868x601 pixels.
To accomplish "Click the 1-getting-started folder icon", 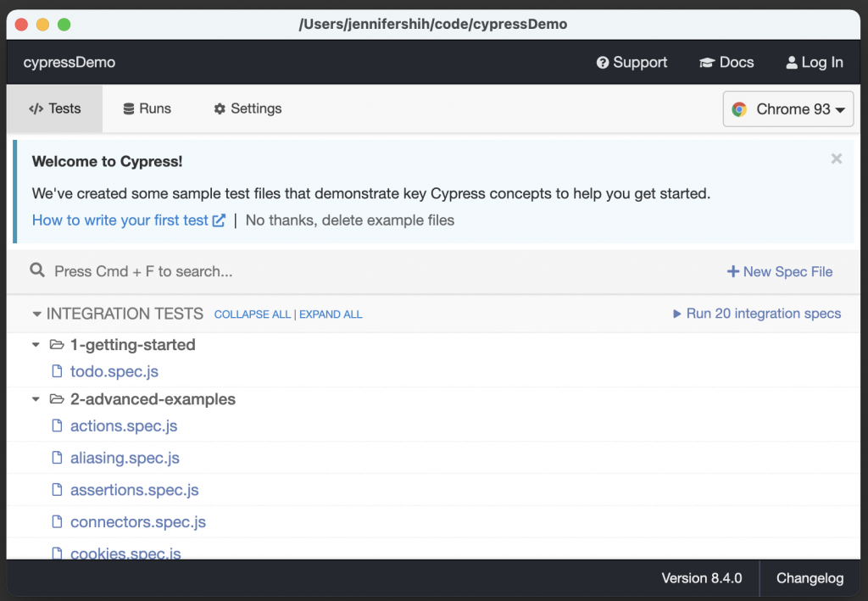I will click(x=57, y=345).
